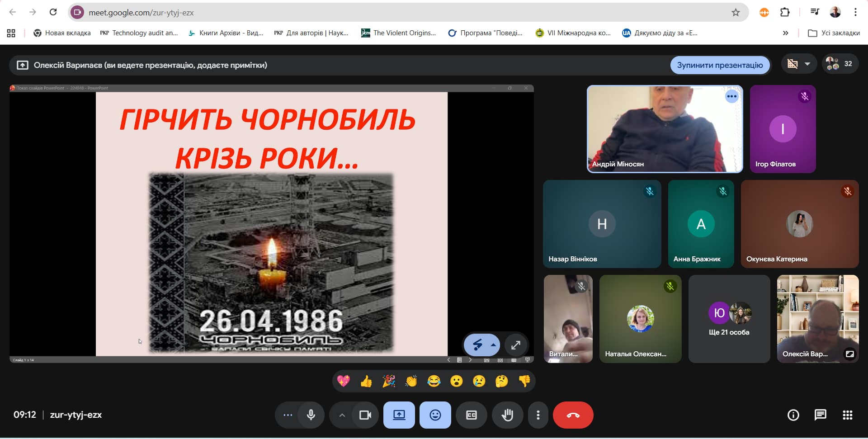Open the chat panel icon
This screenshot has width=868, height=439.
tap(820, 415)
